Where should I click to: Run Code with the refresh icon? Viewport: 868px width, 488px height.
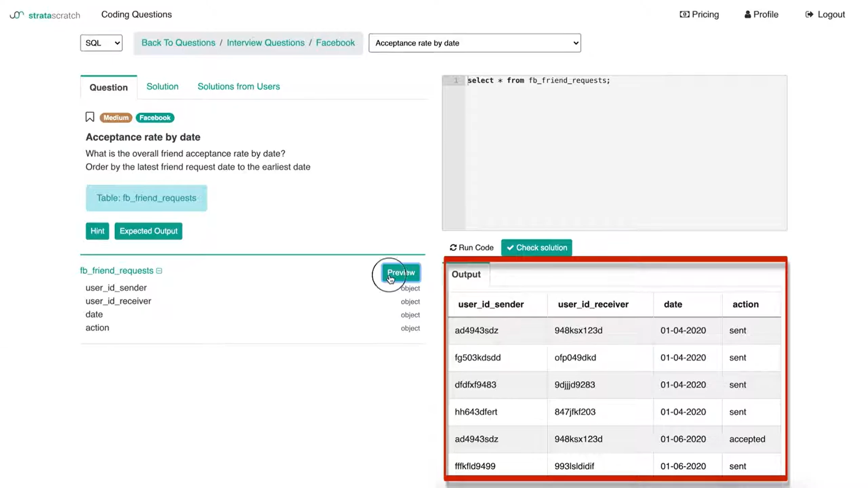pos(472,248)
